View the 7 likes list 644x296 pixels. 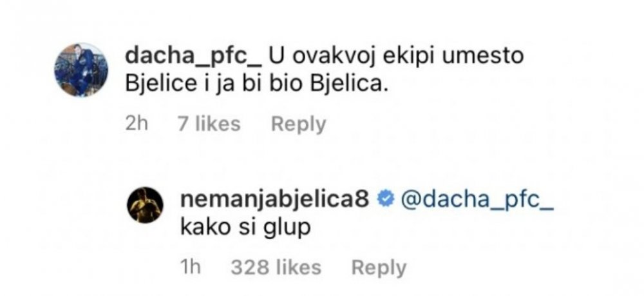tap(208, 124)
